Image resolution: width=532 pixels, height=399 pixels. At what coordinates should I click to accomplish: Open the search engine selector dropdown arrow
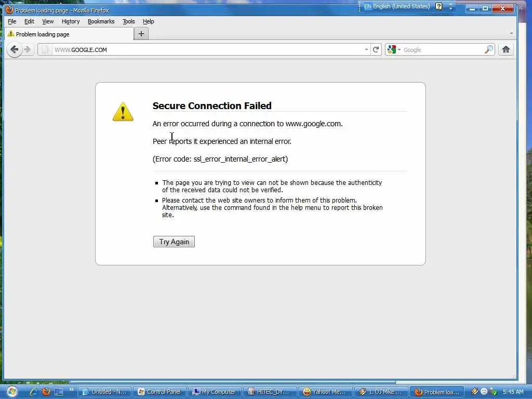pos(399,50)
